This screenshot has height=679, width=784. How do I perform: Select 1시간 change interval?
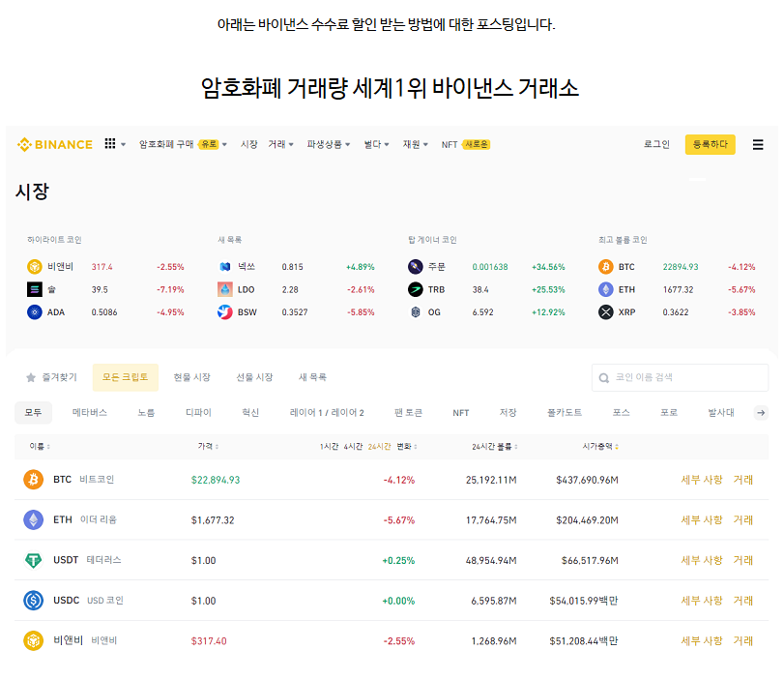pos(330,446)
